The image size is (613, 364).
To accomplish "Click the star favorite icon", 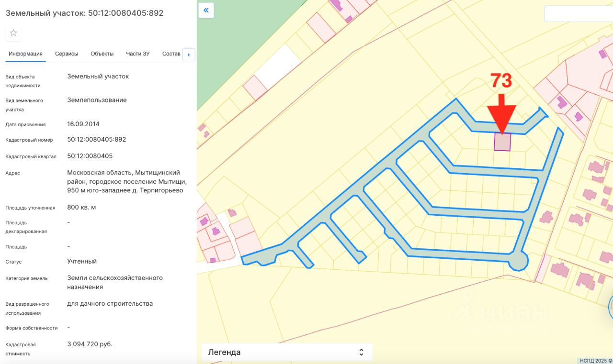I will pos(13,33).
